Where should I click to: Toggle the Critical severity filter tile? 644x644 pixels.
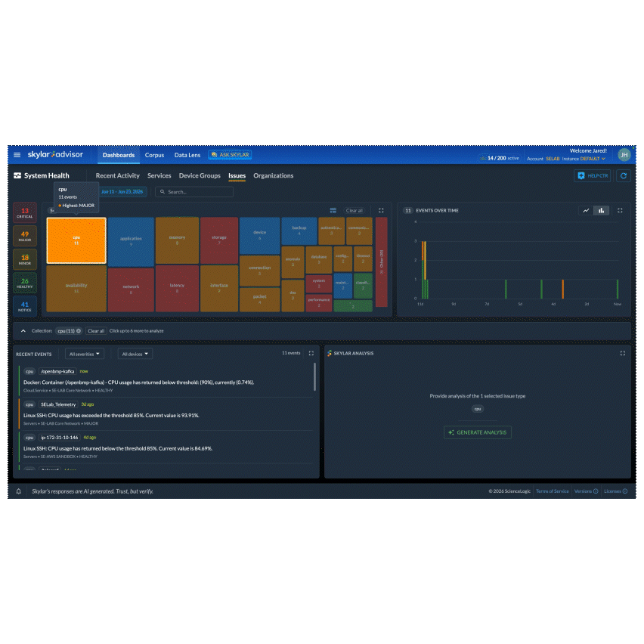(25, 212)
